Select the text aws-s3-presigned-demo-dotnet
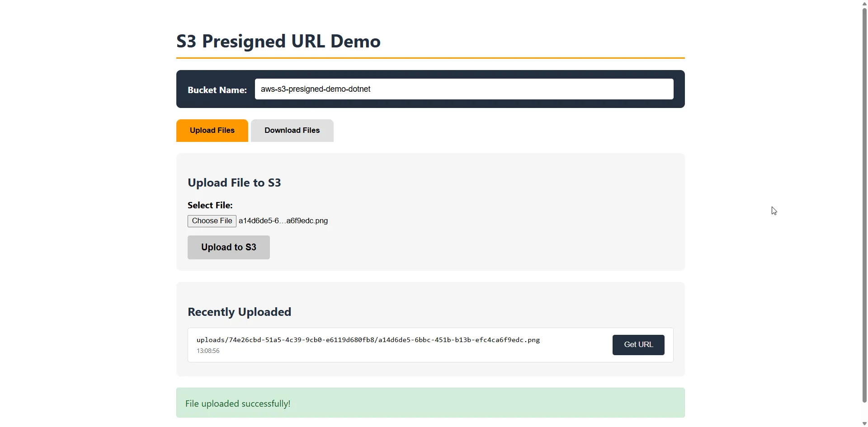The height and width of the screenshot is (427, 868). tap(315, 89)
